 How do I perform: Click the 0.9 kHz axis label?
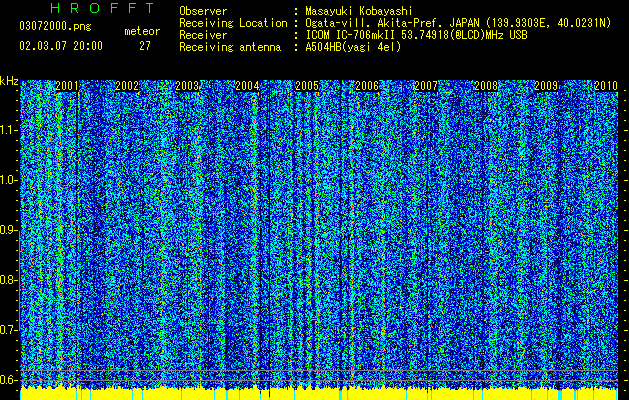(8, 230)
